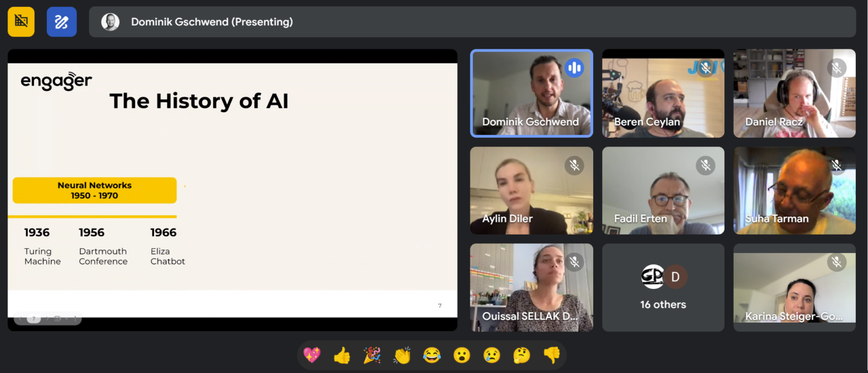Open the three-dot slide controls menu
The image size is (868, 373).
click(75, 319)
